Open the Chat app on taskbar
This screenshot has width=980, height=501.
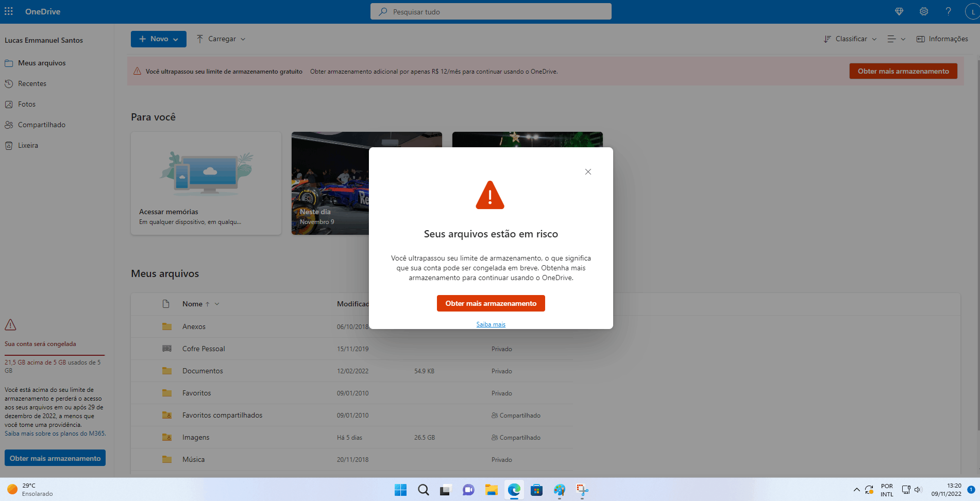click(x=468, y=490)
